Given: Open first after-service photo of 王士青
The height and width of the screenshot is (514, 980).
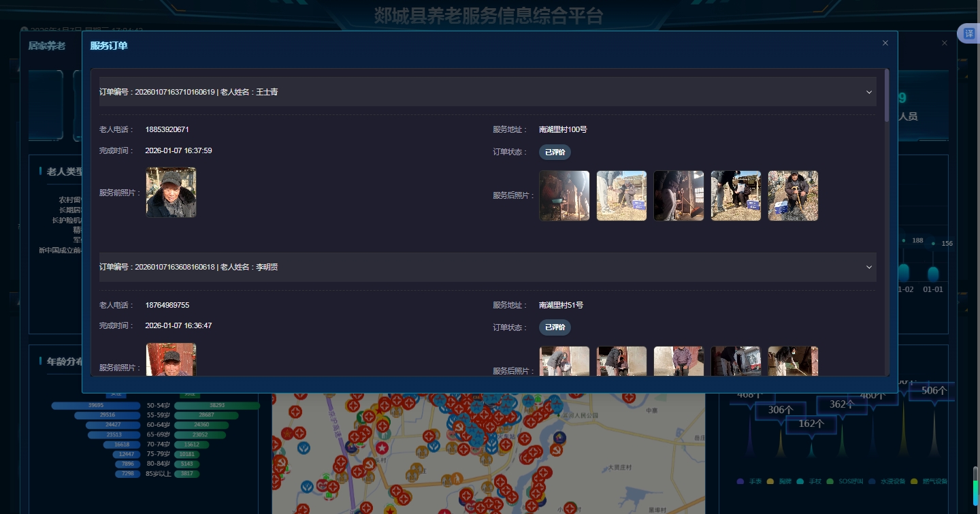Looking at the screenshot, I should 564,195.
